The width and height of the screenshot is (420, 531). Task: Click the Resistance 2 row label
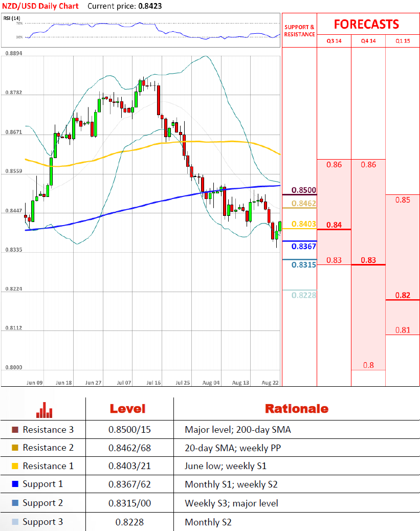pos(48,448)
